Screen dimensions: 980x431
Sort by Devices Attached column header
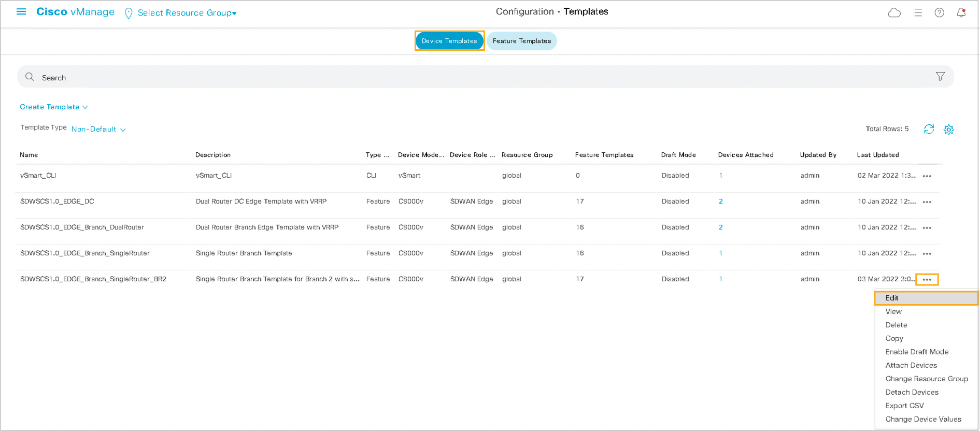tap(746, 155)
